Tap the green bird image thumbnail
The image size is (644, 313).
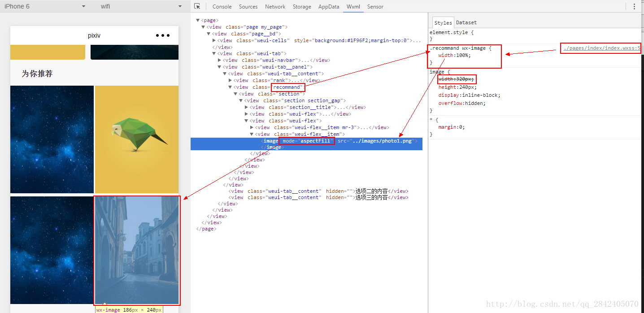(x=137, y=139)
